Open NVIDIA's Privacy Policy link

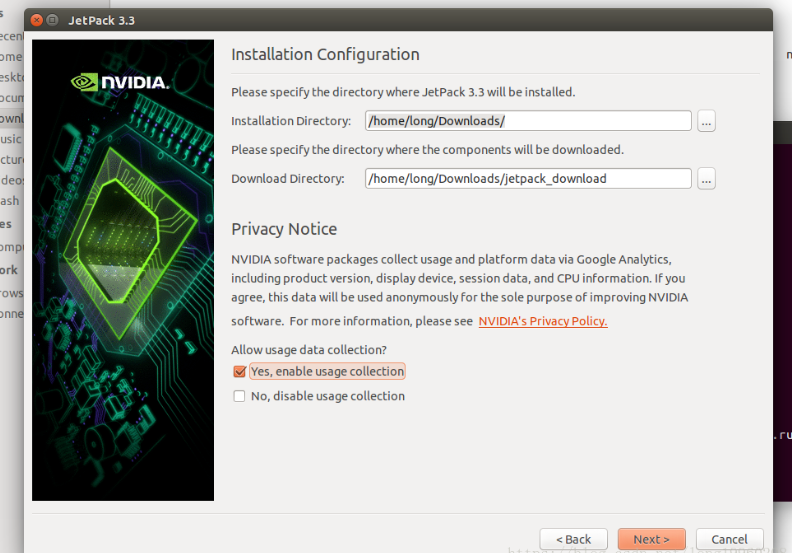[543, 321]
